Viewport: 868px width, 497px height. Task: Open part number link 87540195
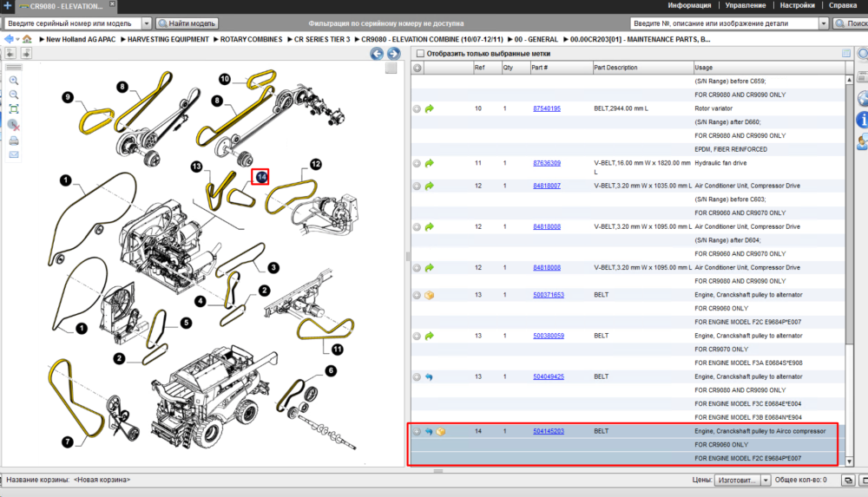tap(546, 109)
